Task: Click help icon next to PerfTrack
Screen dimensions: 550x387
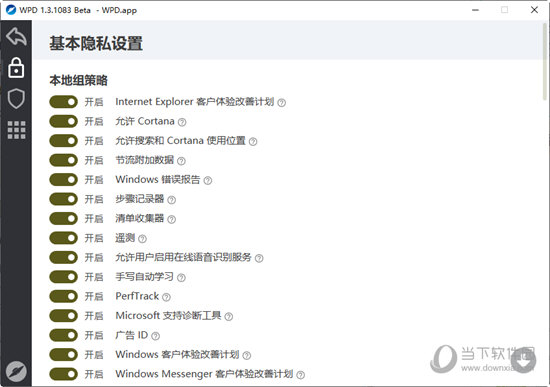Action: coord(166,297)
